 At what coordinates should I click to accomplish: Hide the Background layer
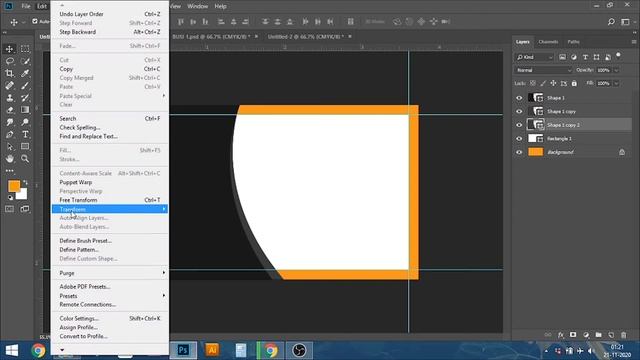point(519,152)
